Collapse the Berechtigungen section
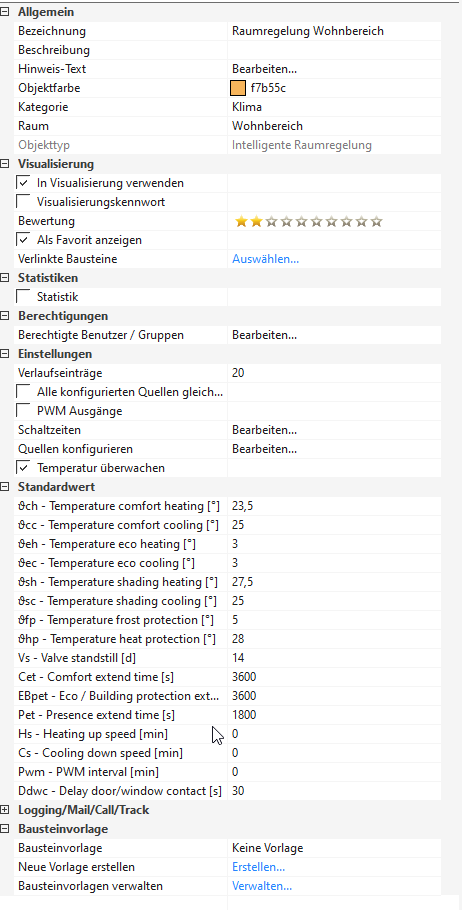462x910 pixels. (5, 316)
